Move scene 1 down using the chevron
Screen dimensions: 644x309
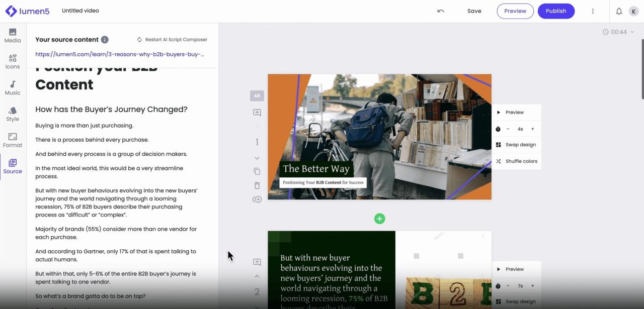click(x=257, y=158)
